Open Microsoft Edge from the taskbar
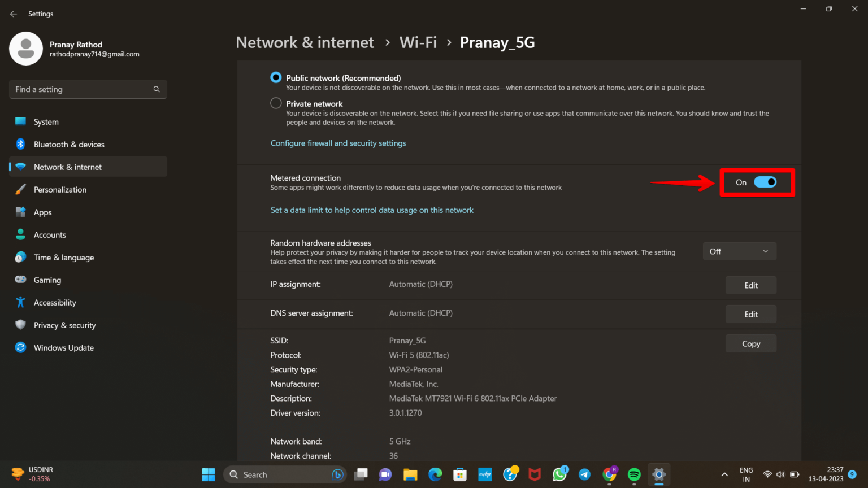Screen dimensions: 868x488 pos(435,474)
